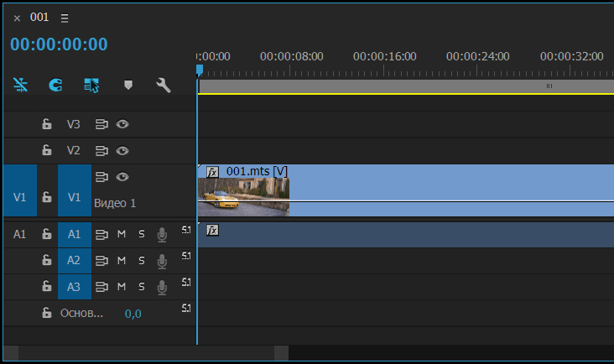Click the ruler at 00:00:16:00
Viewport: 614px width, 364px height.
pyautogui.click(x=384, y=57)
